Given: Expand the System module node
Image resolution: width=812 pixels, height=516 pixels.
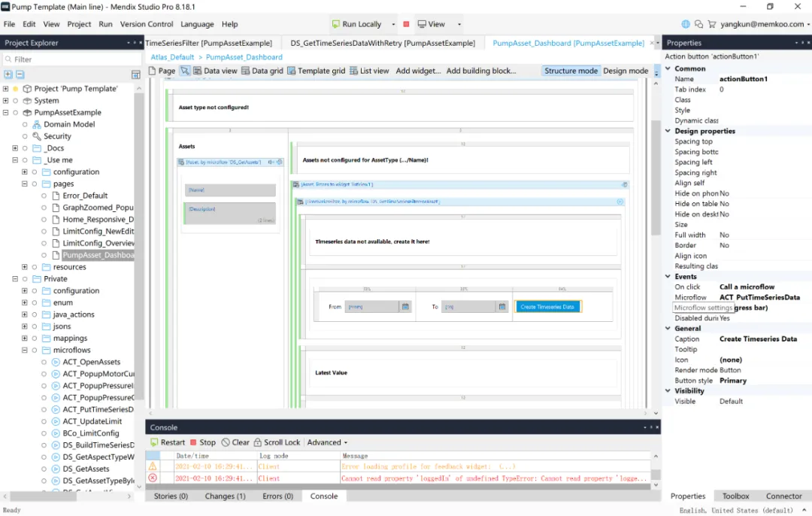Looking at the screenshot, I should pyautogui.click(x=6, y=101).
